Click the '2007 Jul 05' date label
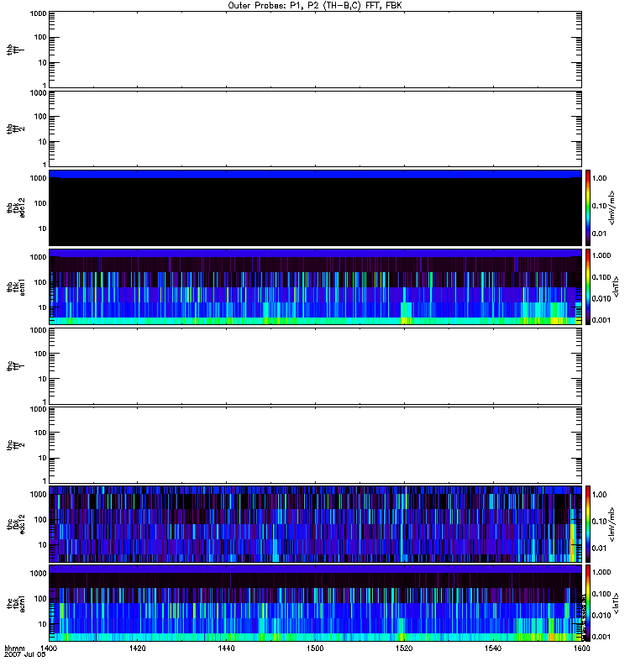The width and height of the screenshot is (630, 672). (24, 656)
